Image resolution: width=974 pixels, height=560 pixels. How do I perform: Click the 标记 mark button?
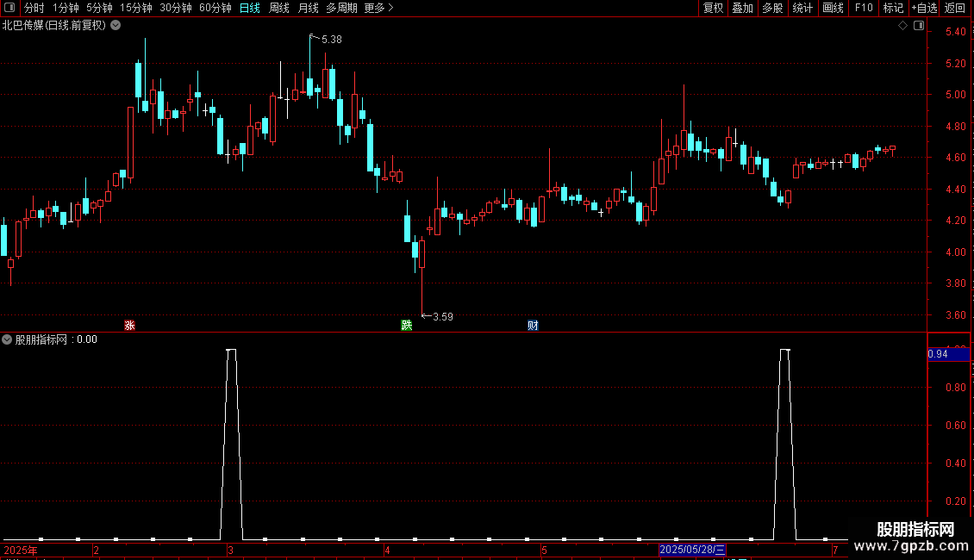893,8
